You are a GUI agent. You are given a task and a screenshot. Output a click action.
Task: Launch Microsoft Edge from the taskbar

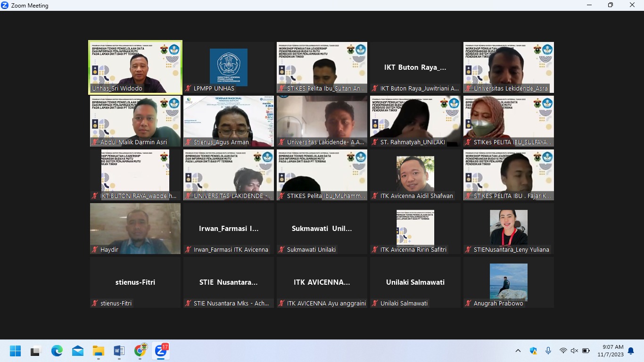(x=57, y=351)
